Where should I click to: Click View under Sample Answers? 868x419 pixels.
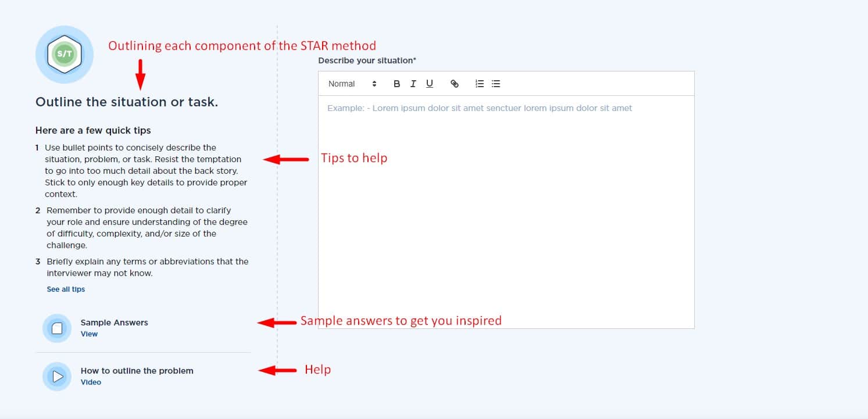coord(89,334)
